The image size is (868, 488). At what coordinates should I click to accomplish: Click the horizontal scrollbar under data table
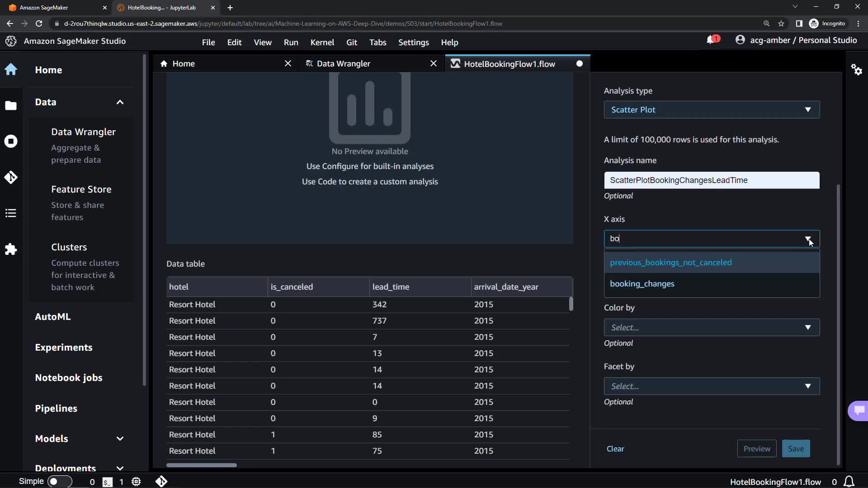(x=202, y=465)
